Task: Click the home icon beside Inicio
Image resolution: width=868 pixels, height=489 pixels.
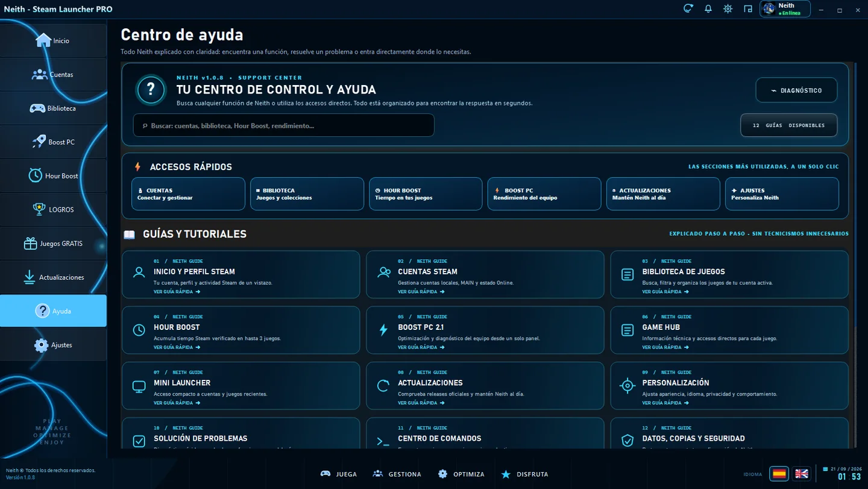Action: 43,40
